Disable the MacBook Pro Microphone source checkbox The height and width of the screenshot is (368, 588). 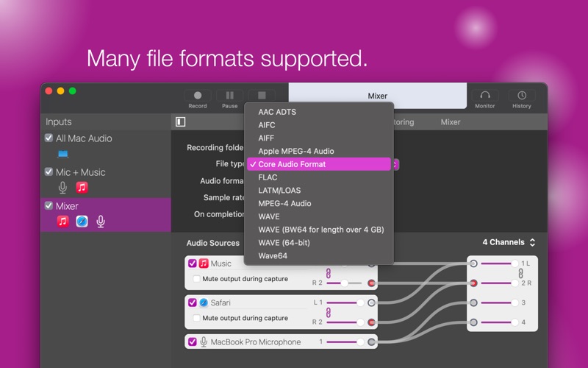click(193, 342)
